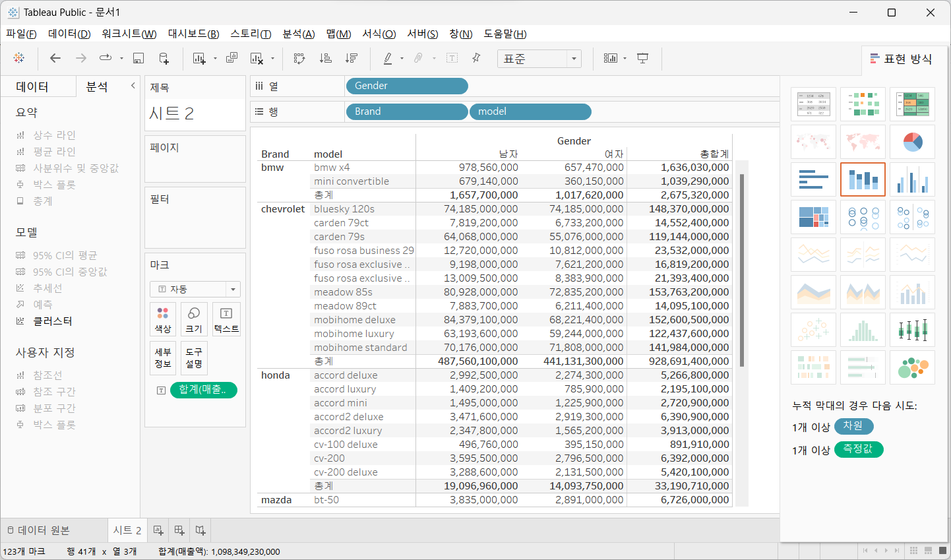
Task: Click the chevrolet brand row header
Action: tap(283, 209)
